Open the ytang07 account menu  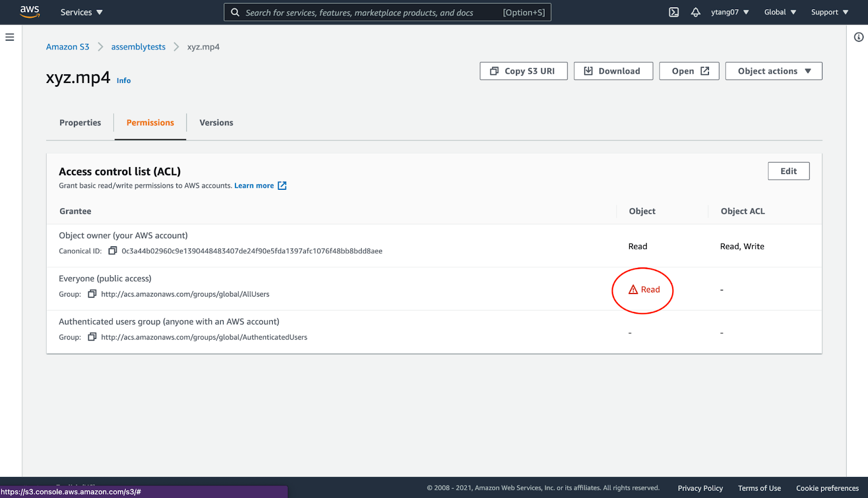point(730,12)
